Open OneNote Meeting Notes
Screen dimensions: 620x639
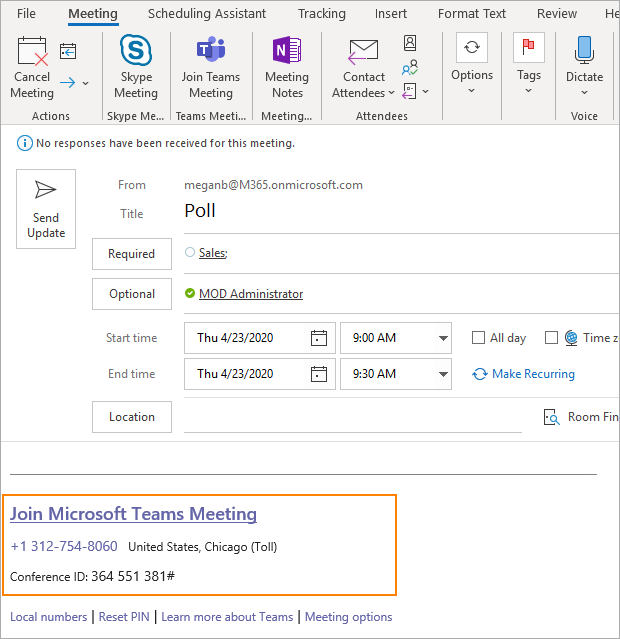287,50
